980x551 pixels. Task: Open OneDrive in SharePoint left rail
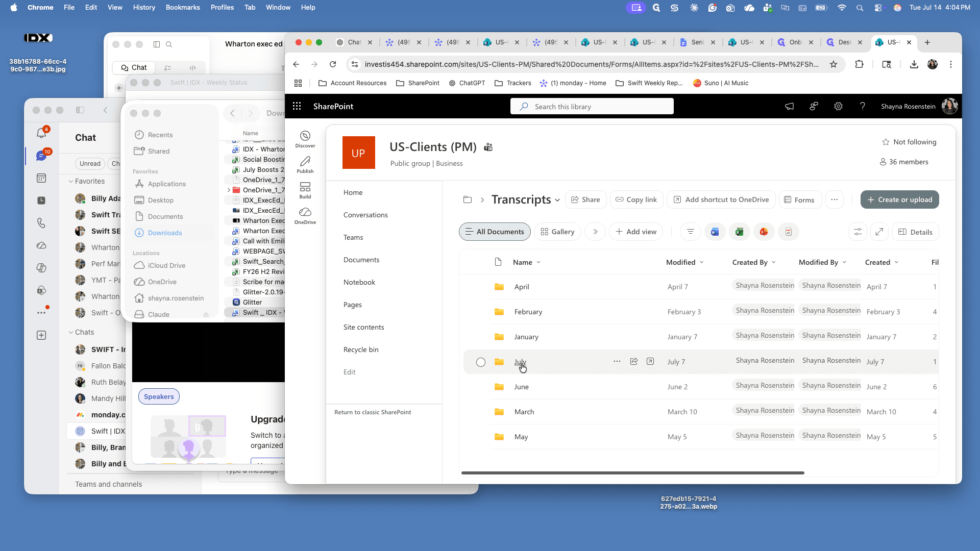[x=305, y=216]
